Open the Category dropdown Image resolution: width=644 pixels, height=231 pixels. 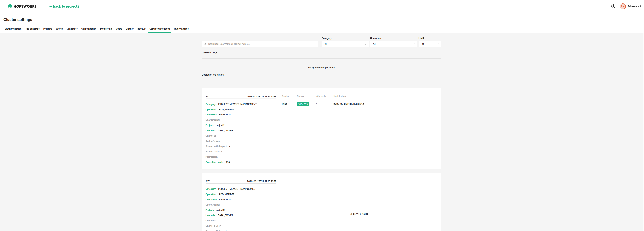click(x=345, y=44)
